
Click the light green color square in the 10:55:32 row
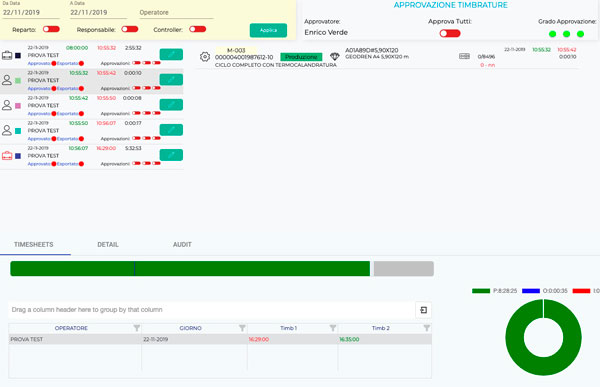18,81
